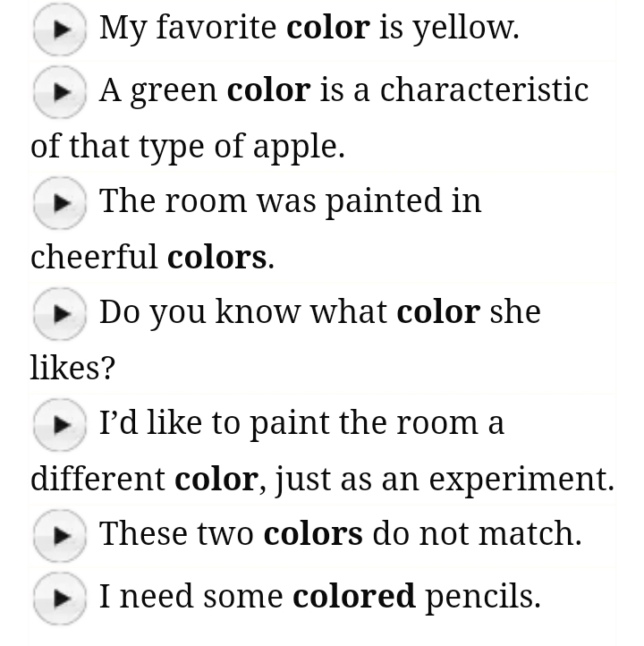Image resolution: width=644 pixels, height=646 pixels.
Task: Play audio for "The room was painted" sentence
Action: point(59,203)
